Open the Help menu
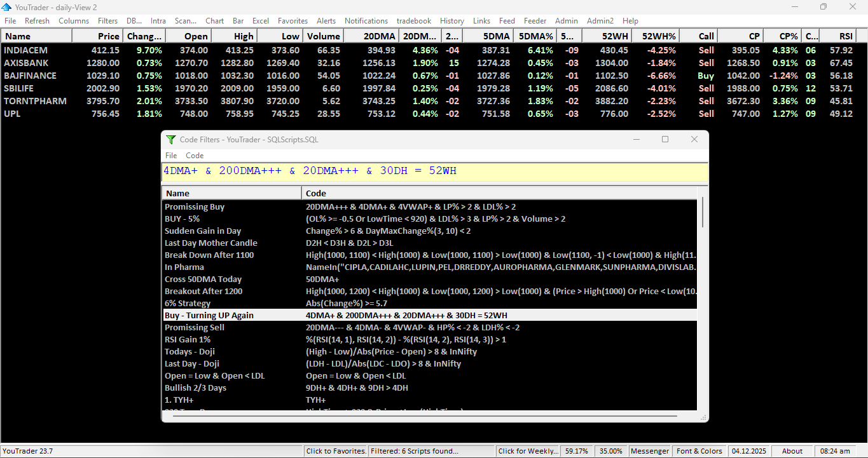 630,21
